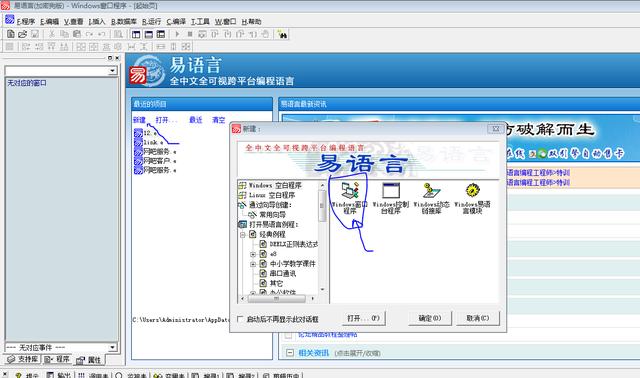Open the F.程序 menu
640x378 pixels.
tap(26, 22)
